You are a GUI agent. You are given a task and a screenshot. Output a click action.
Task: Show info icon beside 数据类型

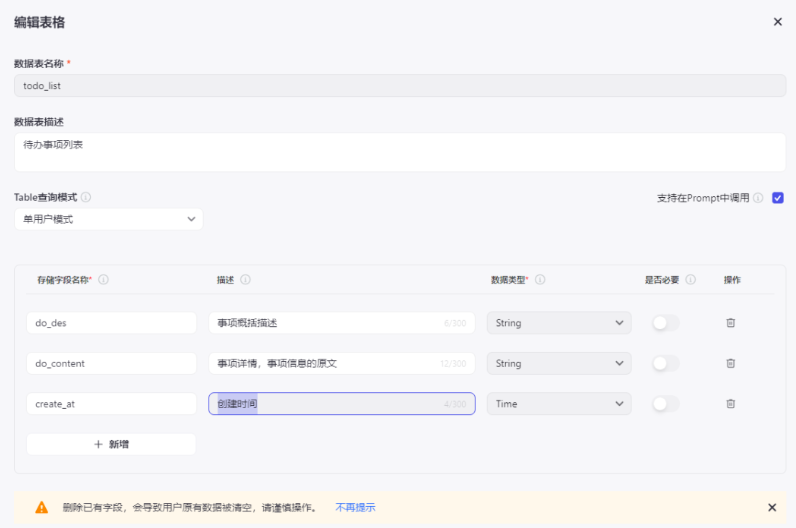click(x=540, y=280)
